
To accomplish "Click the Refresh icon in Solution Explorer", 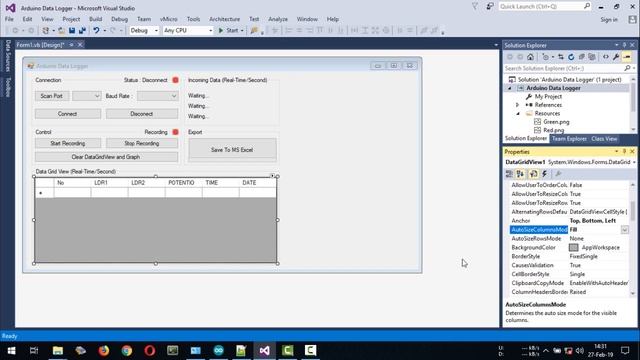I will pos(571,57).
